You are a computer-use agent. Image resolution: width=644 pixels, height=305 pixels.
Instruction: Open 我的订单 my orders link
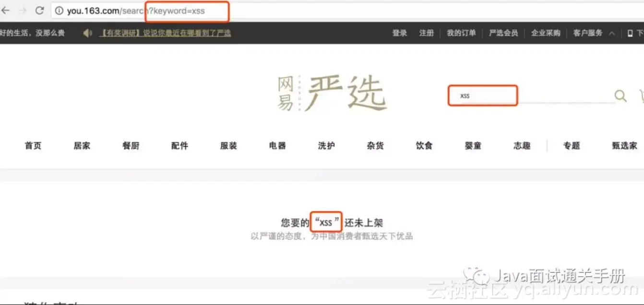461,33
